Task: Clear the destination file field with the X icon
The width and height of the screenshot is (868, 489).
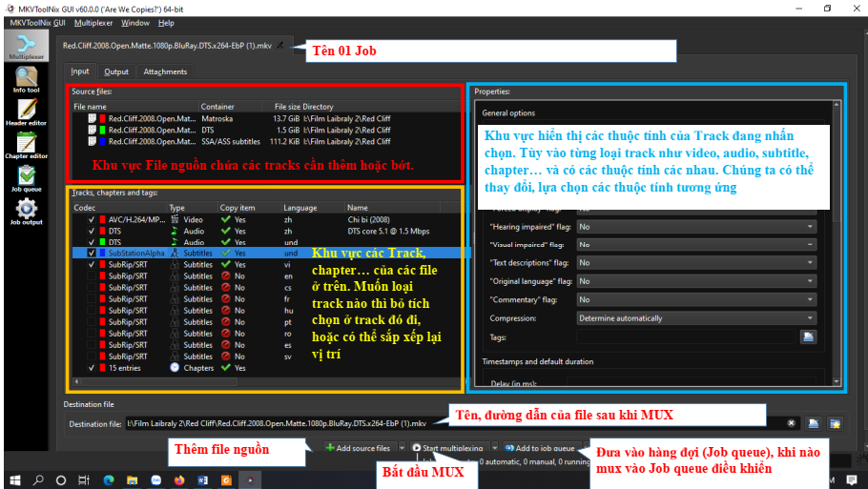Action: (x=792, y=423)
